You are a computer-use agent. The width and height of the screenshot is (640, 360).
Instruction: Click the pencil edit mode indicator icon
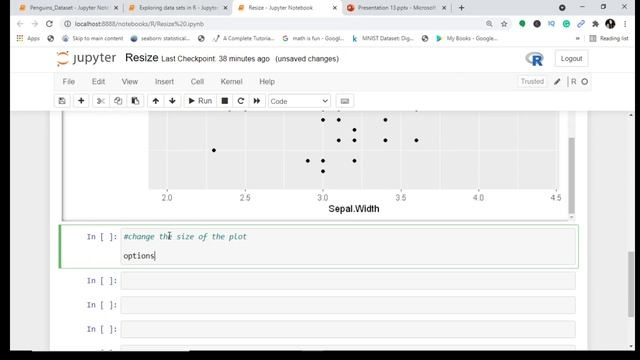(x=557, y=82)
